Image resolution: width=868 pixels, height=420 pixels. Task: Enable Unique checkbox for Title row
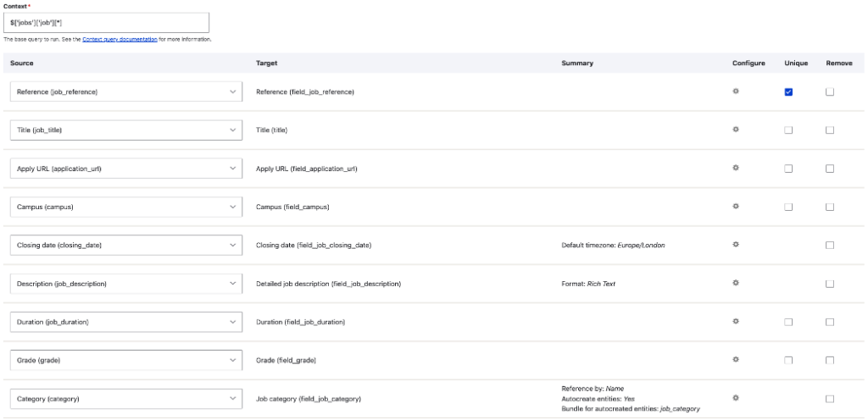click(788, 130)
